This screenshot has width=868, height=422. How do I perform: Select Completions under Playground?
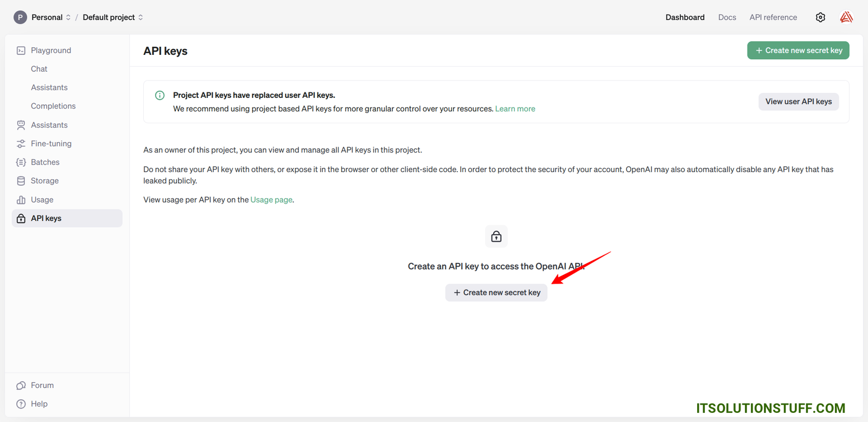(53, 106)
